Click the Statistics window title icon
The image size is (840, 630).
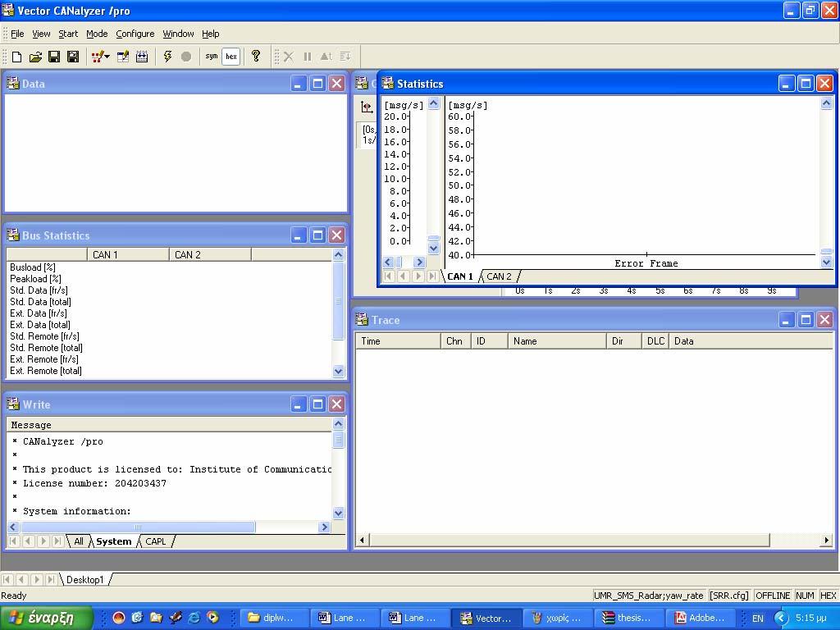point(387,83)
